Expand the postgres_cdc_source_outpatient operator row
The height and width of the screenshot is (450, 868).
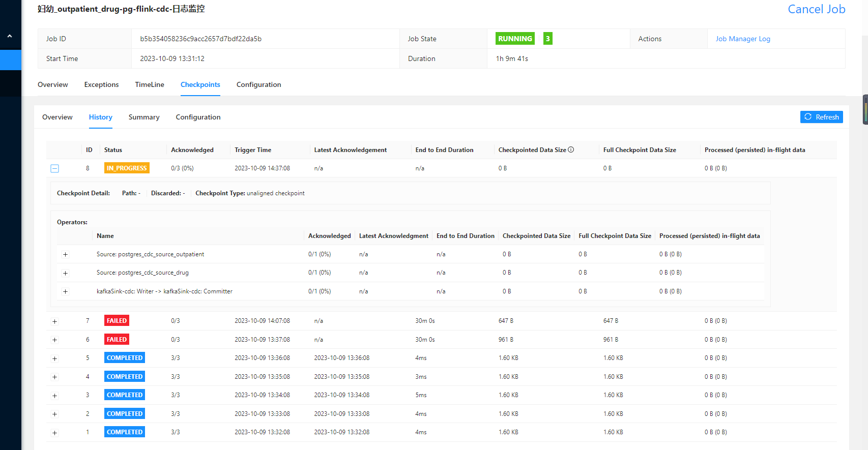pyautogui.click(x=65, y=255)
